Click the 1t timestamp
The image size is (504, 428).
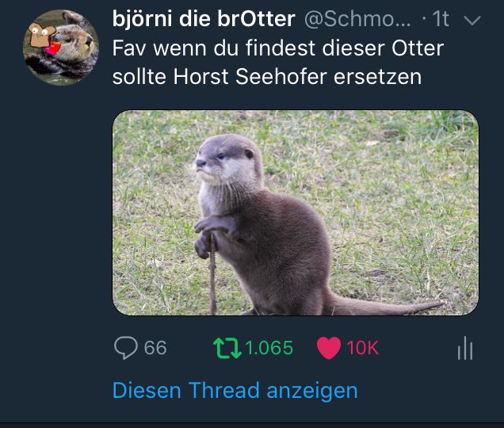[440, 19]
